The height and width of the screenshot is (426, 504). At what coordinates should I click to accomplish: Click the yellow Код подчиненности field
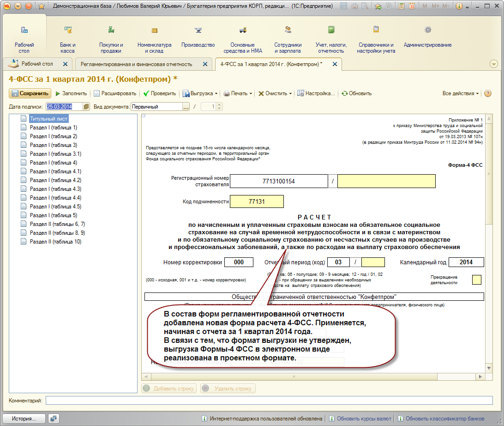coord(257,201)
